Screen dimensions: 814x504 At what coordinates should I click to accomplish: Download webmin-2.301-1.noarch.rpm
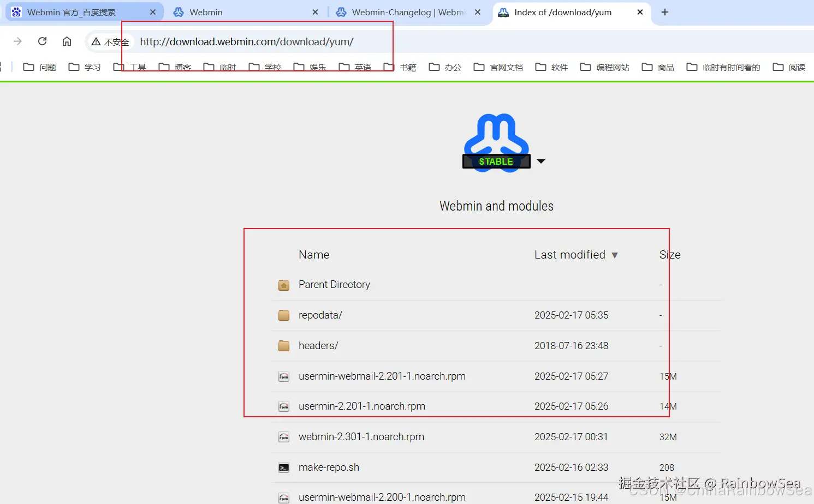pos(361,437)
